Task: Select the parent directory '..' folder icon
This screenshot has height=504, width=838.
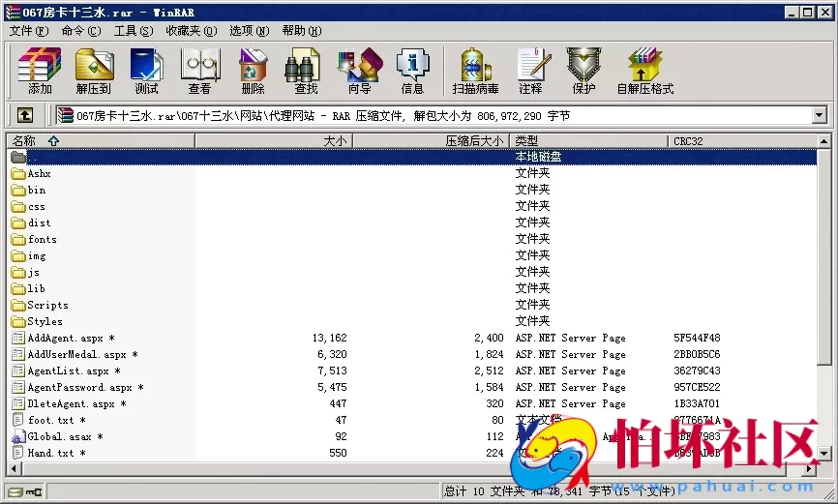Action: [x=18, y=157]
